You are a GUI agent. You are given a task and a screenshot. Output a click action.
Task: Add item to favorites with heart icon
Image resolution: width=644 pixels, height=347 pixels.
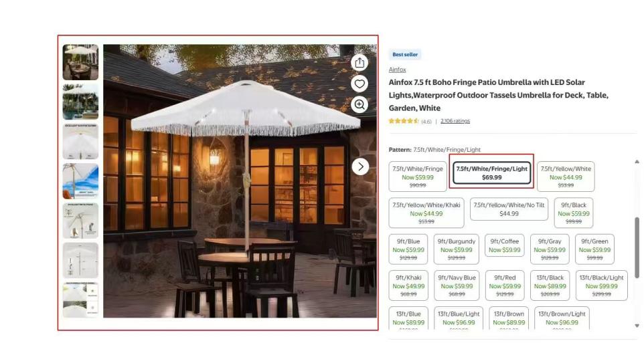[359, 84]
